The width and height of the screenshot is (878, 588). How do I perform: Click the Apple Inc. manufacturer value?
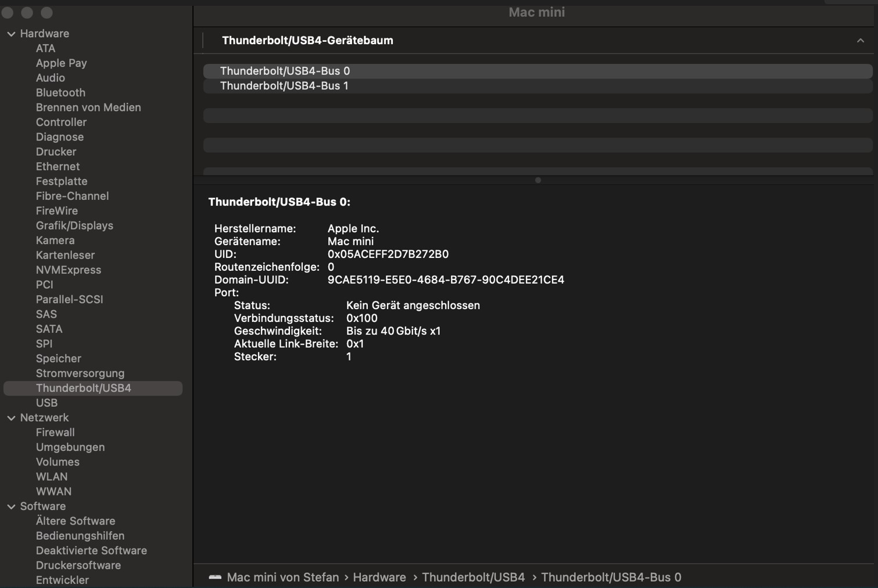[x=353, y=229]
